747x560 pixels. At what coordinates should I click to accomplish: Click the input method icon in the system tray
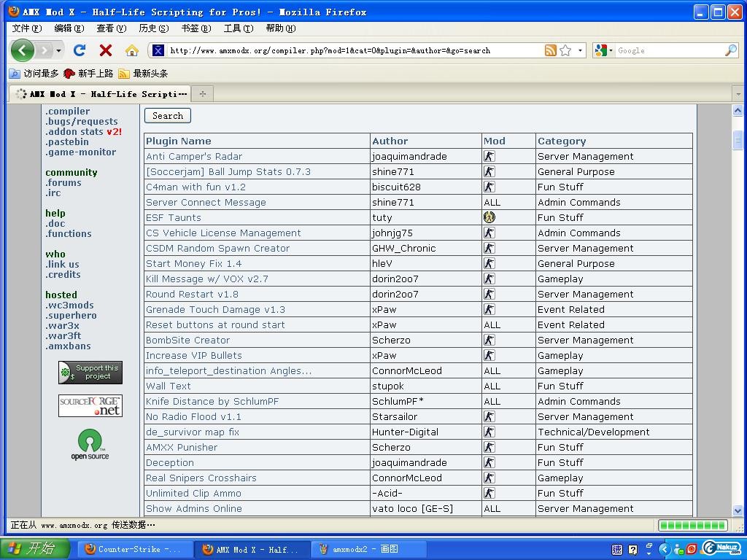click(x=617, y=550)
